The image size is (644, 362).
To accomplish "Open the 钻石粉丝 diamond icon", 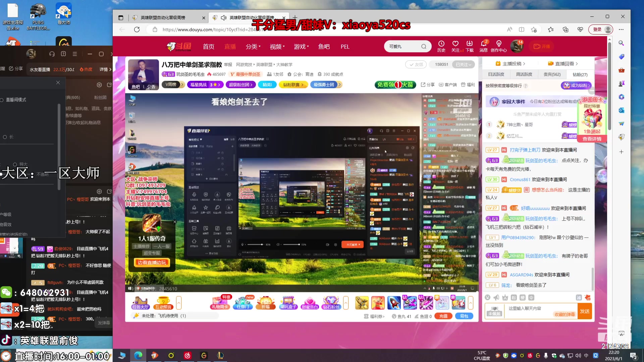I will [331, 303].
